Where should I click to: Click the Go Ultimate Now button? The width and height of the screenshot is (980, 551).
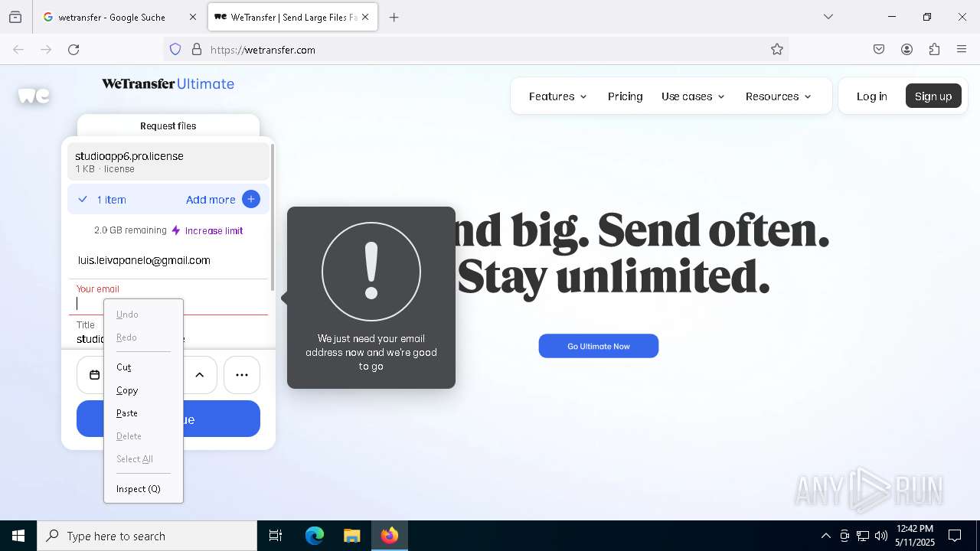point(599,346)
